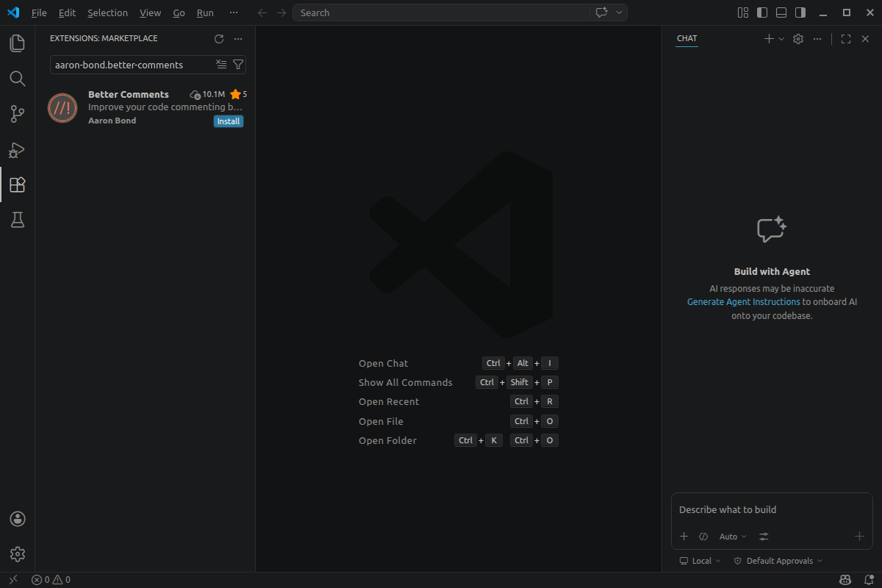Image resolution: width=882 pixels, height=588 pixels.
Task: Open the Customize Layout icon
Action: point(743,12)
